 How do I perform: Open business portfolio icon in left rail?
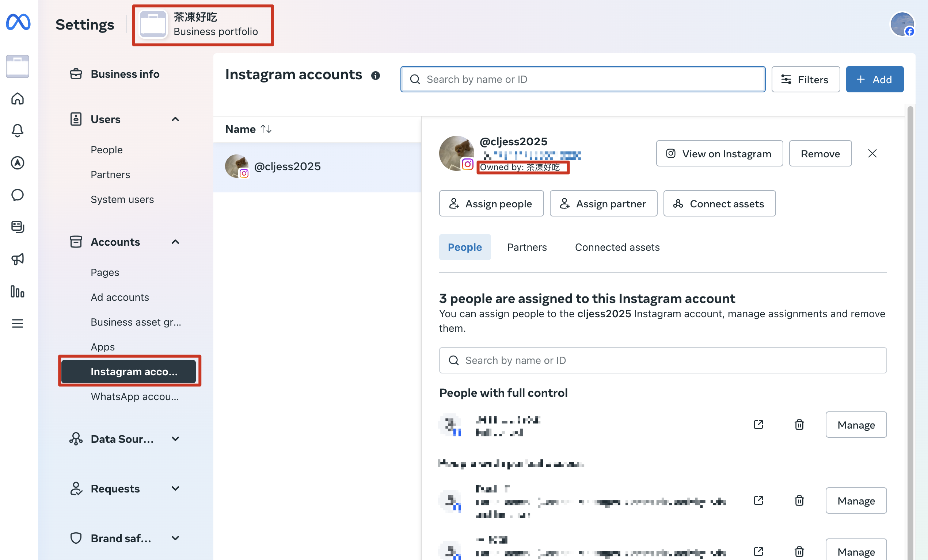(x=17, y=66)
